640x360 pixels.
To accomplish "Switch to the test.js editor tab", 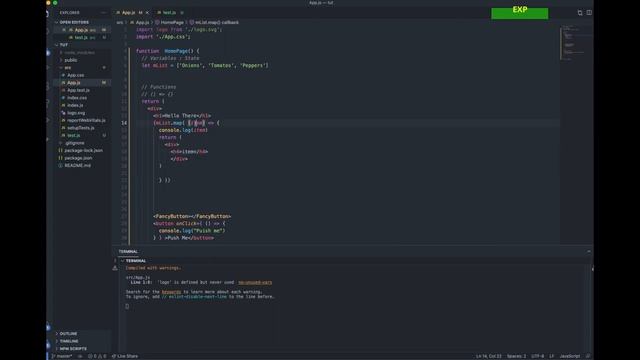I will (x=169, y=13).
